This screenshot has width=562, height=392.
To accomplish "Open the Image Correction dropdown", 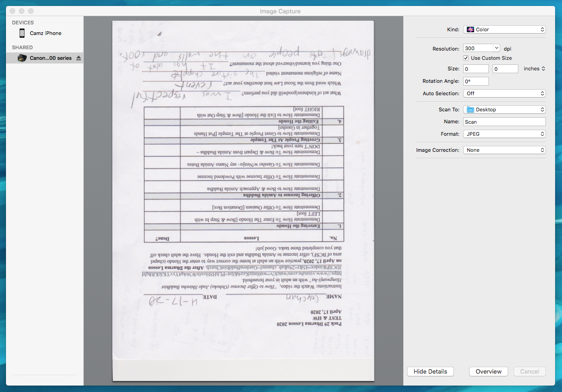I will click(x=505, y=150).
